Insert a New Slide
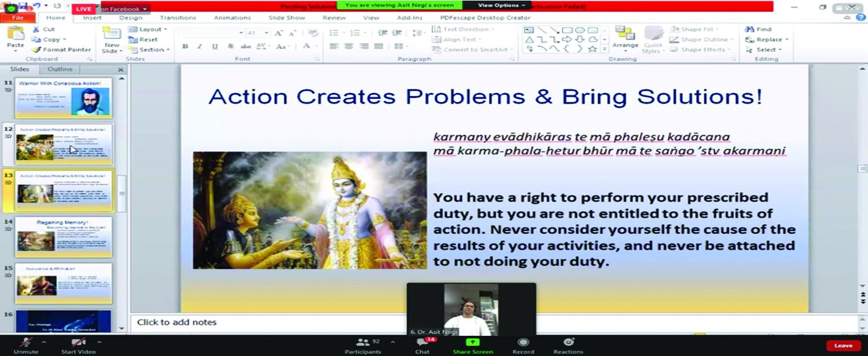The width and height of the screenshot is (868, 356). 111,36
